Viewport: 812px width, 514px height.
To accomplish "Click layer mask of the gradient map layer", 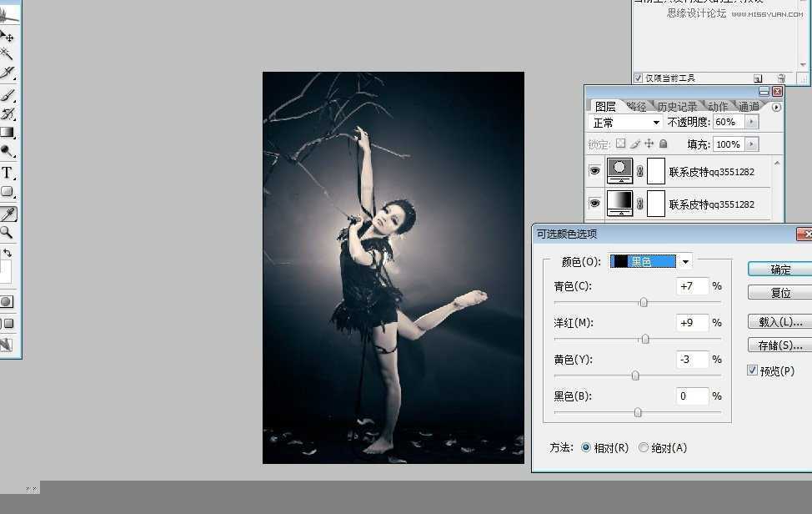I will click(656, 204).
